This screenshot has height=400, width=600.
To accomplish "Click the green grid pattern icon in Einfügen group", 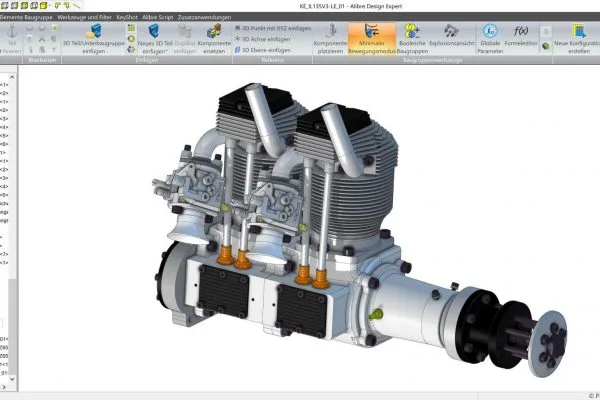I will click(131, 28).
